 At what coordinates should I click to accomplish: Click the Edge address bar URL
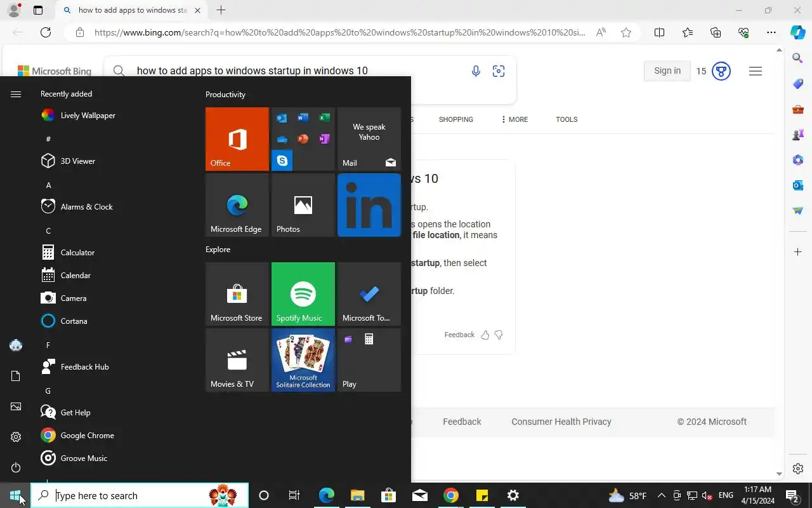coord(339,32)
